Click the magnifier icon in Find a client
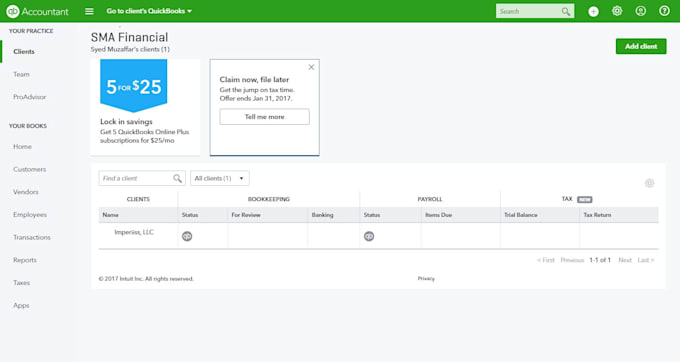This screenshot has width=680, height=362. pyautogui.click(x=177, y=178)
